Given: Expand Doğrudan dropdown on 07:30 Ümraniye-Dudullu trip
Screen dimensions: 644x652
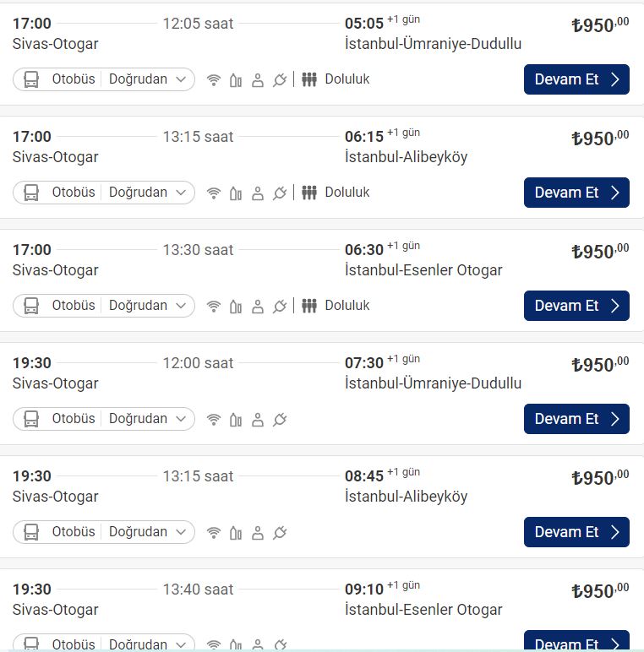Looking at the screenshot, I should (148, 419).
